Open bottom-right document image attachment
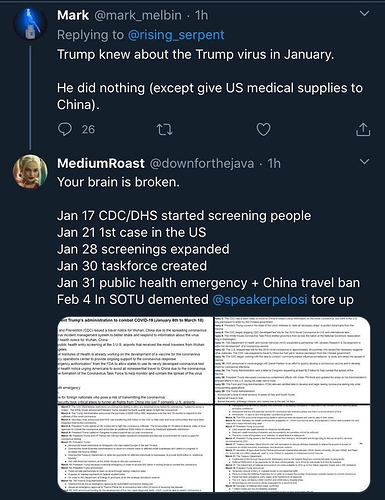385x500 pixels. click(292, 448)
